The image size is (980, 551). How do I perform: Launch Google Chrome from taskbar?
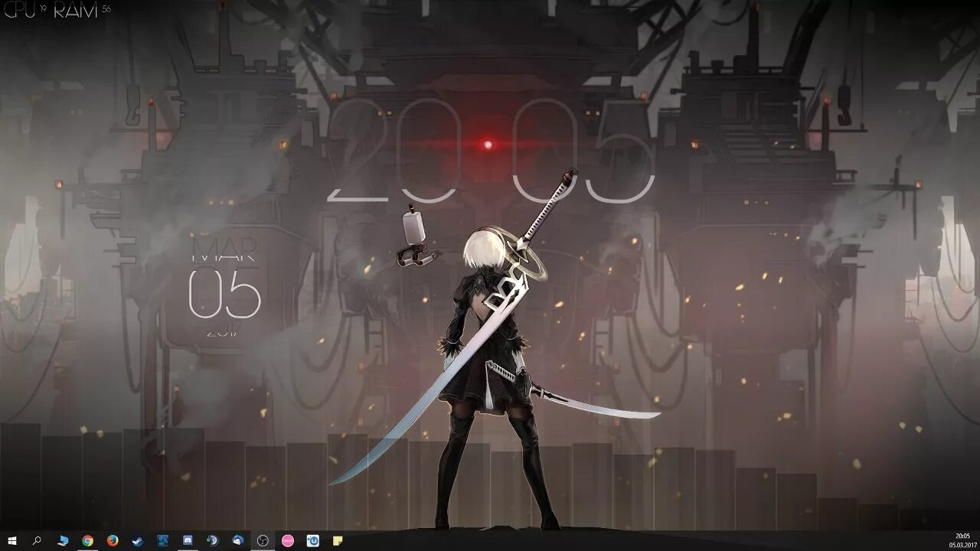pos(87,540)
